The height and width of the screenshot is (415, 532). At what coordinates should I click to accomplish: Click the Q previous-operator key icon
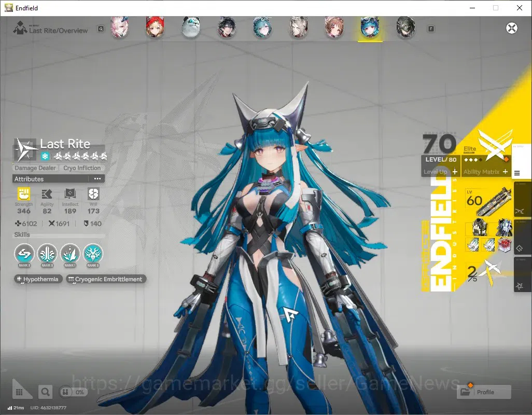click(101, 29)
